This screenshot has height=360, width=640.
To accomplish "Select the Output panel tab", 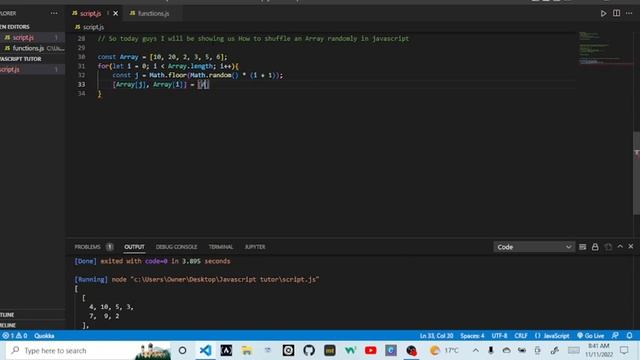I will click(134, 247).
